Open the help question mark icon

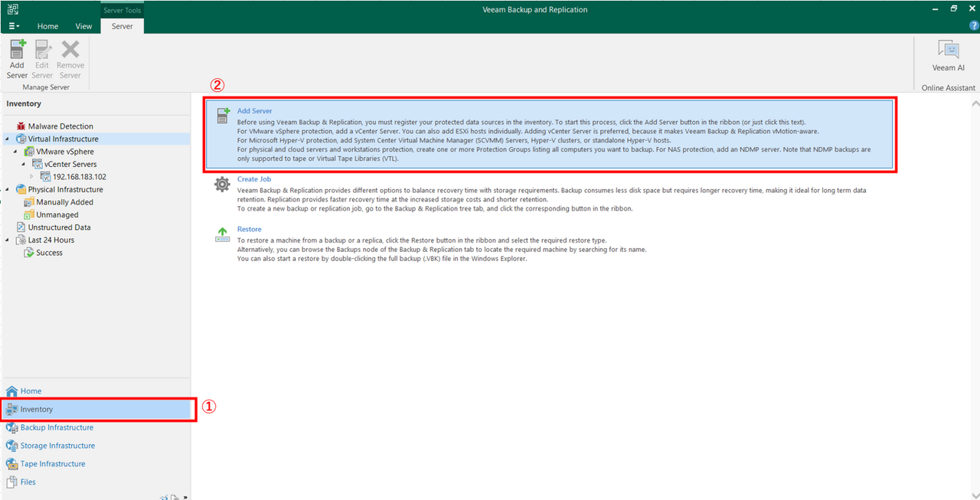pos(974,25)
